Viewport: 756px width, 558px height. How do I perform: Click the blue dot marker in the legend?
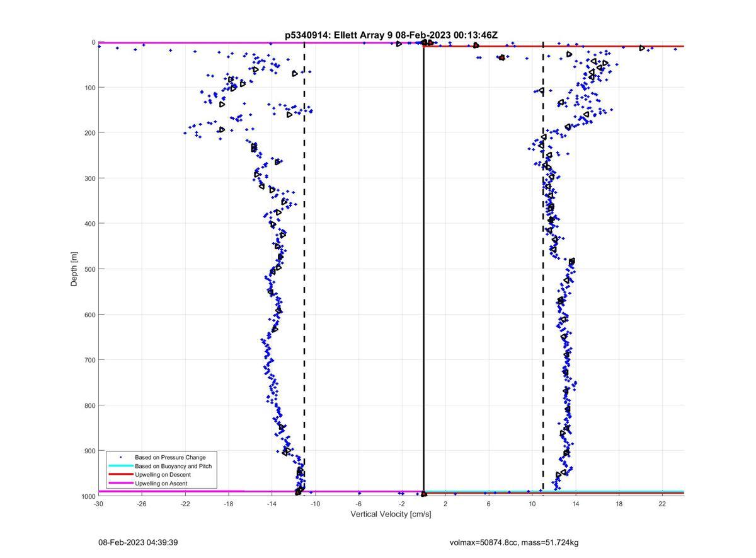pyautogui.click(x=121, y=457)
